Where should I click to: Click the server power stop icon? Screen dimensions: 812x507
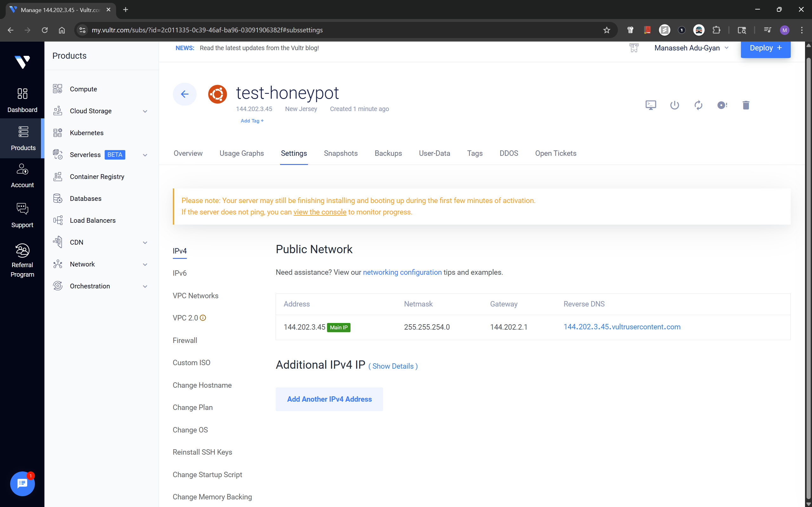[674, 105]
